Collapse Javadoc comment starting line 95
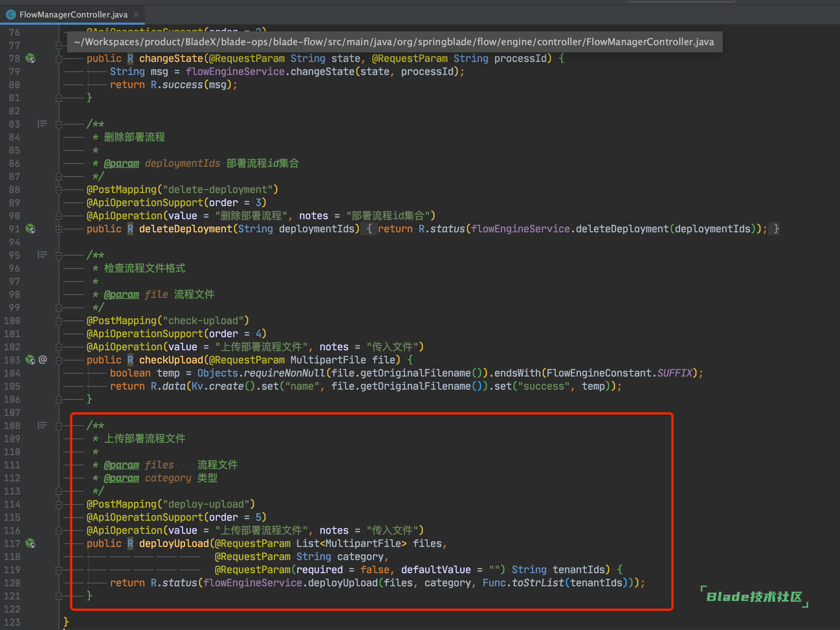The image size is (840, 630). [x=59, y=255]
